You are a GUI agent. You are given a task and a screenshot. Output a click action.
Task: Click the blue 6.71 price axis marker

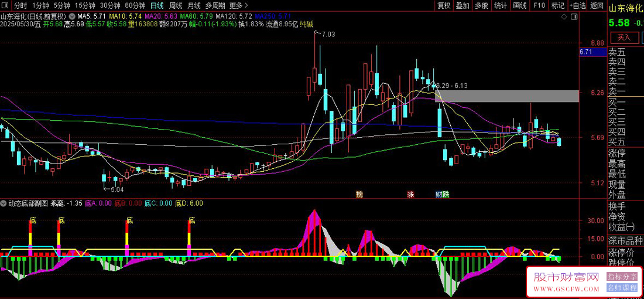[593, 52]
